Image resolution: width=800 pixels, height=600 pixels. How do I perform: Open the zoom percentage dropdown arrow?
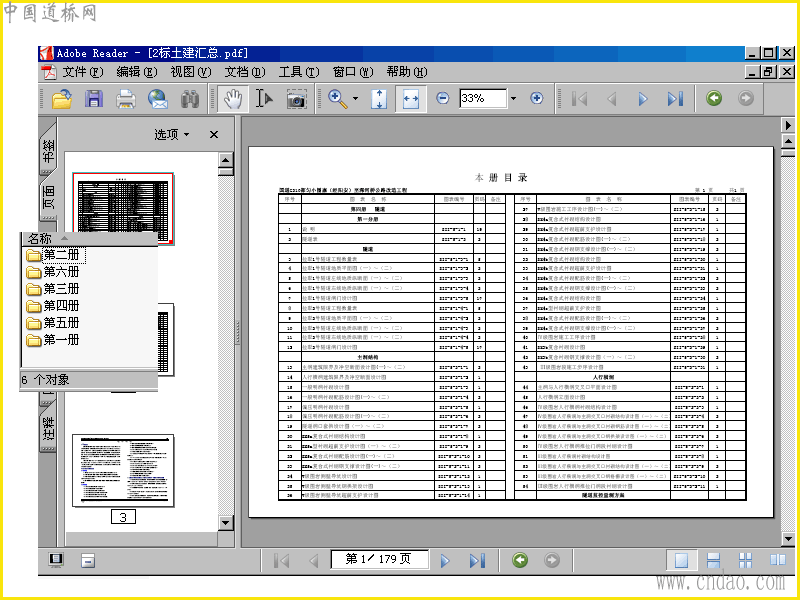tap(513, 98)
